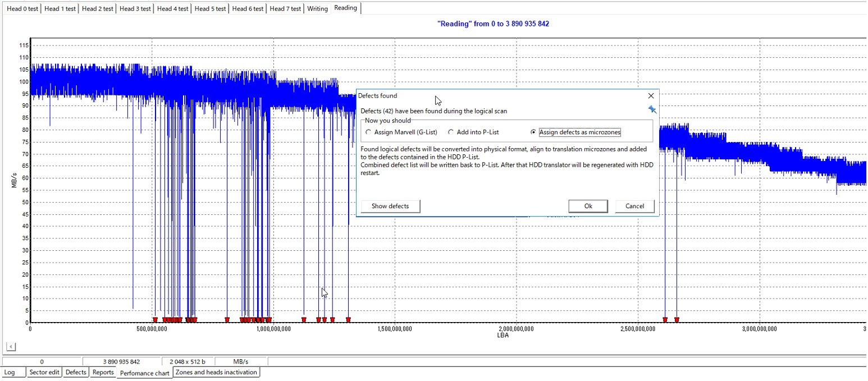Open the Head 3 test tab
This screenshot has width=868, height=381.
click(x=135, y=8)
